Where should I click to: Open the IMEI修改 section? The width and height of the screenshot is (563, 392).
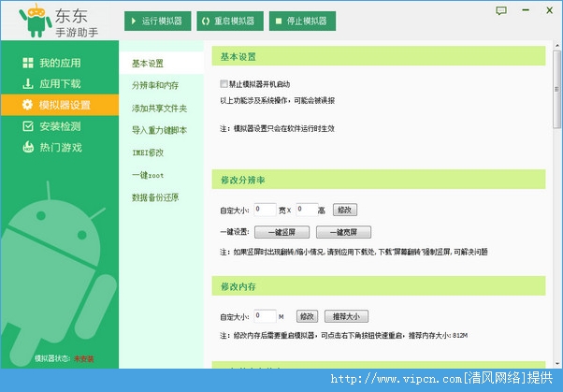(x=148, y=152)
